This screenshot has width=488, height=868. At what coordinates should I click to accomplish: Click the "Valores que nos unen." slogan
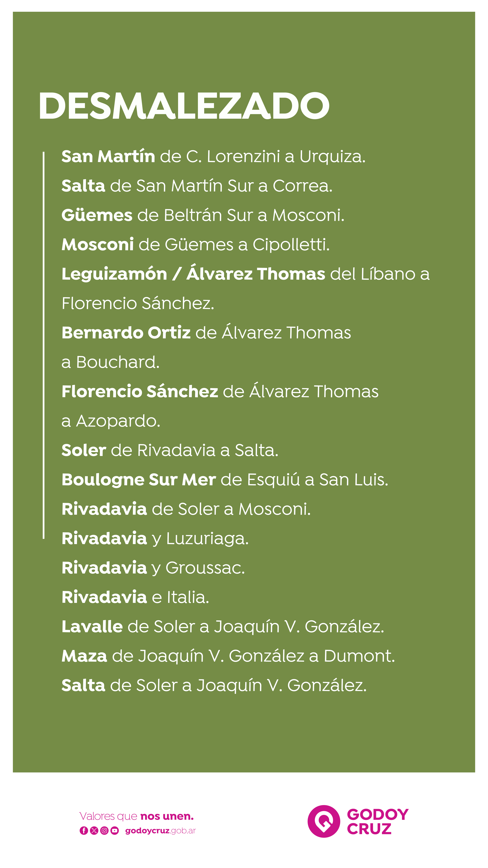136,816
